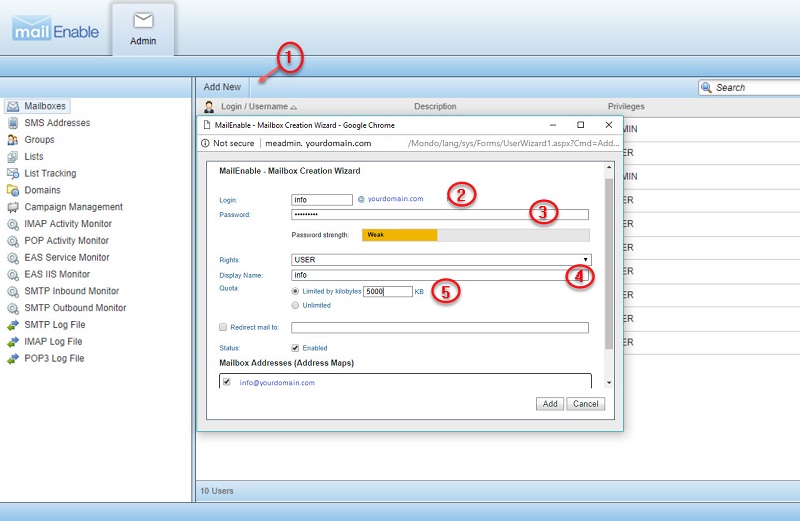The width and height of the screenshot is (800, 521).
Task: Select Unlimited quota option
Action: point(295,305)
